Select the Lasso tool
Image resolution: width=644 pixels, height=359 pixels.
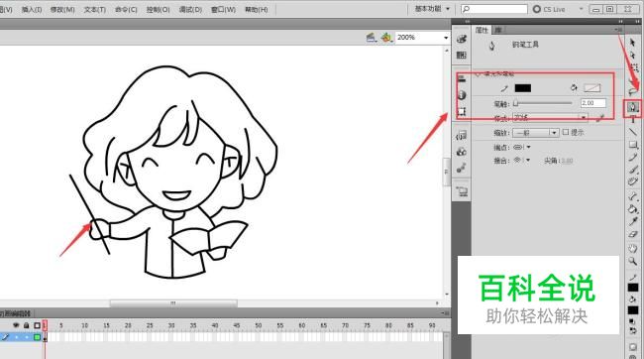click(633, 91)
